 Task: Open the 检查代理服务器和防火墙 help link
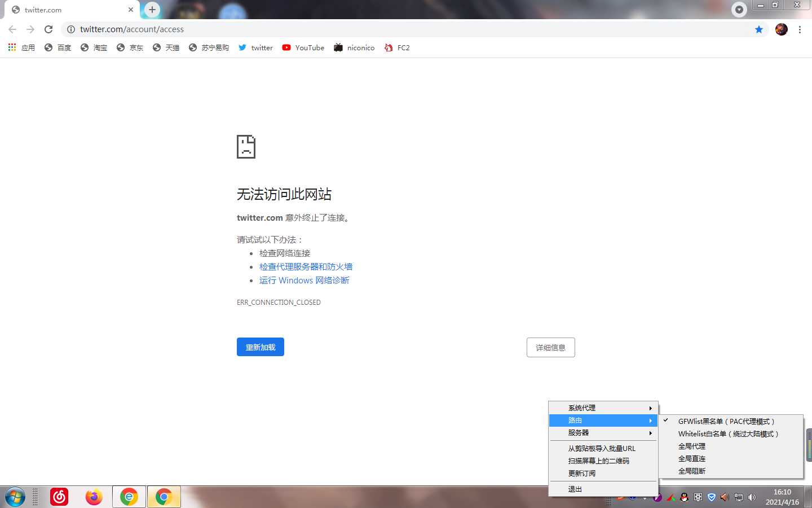[306, 266]
